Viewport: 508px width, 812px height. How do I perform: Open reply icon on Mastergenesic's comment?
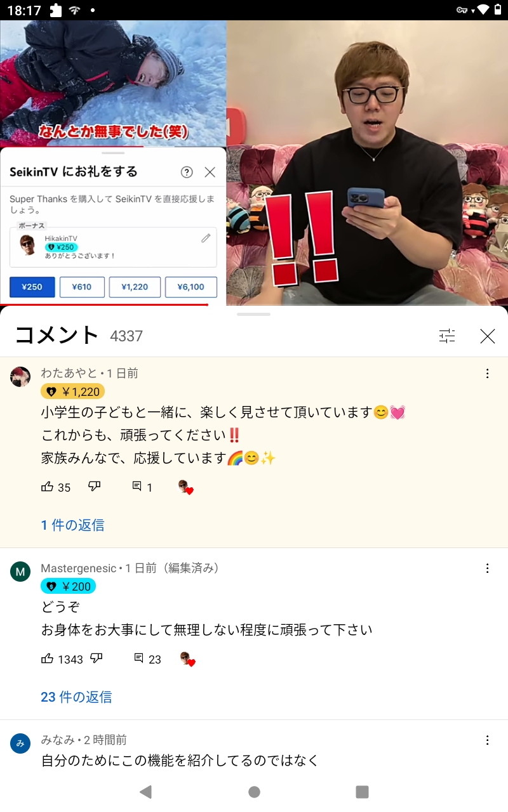(138, 658)
